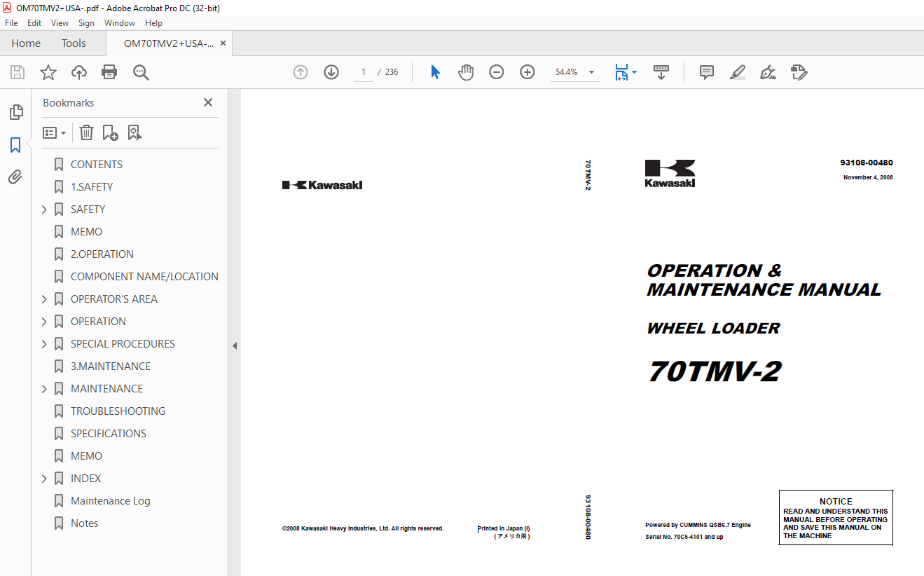Close the OM70TMV2+USA document tab
Viewport: 924px width, 576px height.
(223, 43)
